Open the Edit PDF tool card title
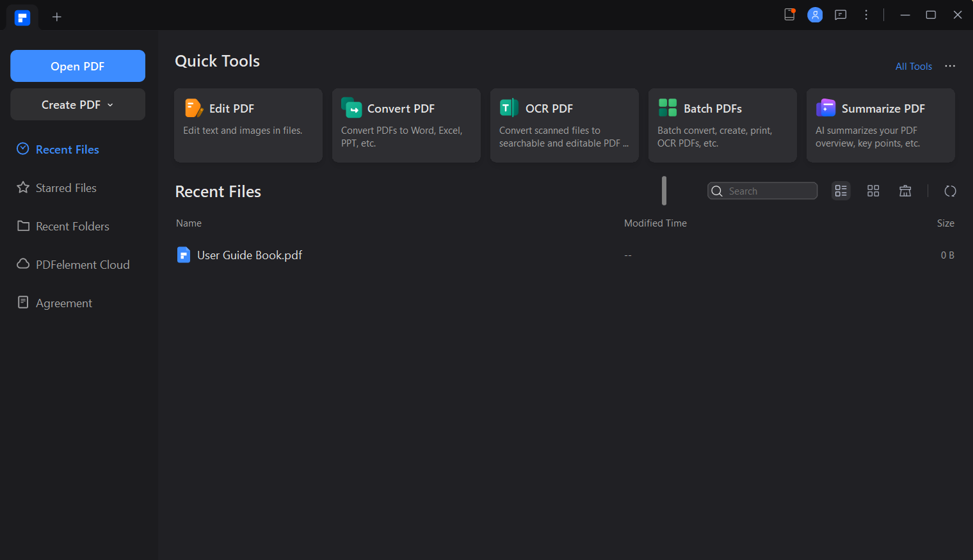Screen dimensions: 973x560 click(x=232, y=108)
